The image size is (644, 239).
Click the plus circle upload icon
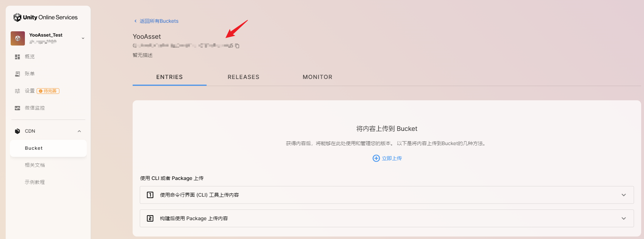pos(376,158)
